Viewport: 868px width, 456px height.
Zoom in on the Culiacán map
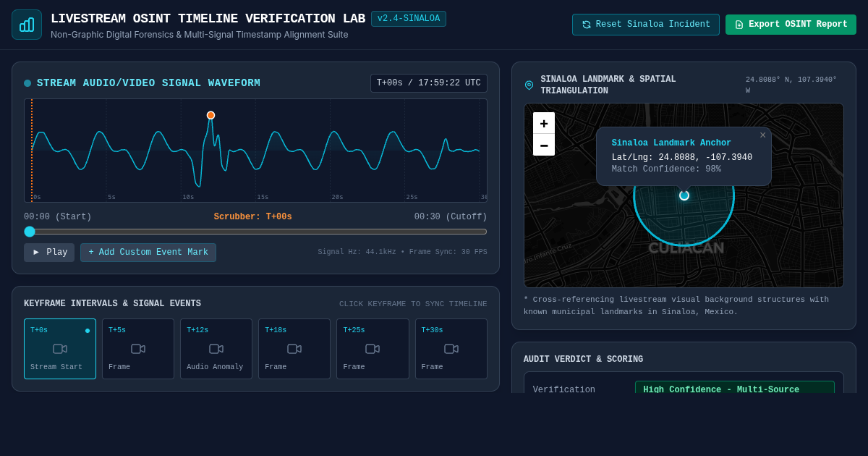(544, 123)
